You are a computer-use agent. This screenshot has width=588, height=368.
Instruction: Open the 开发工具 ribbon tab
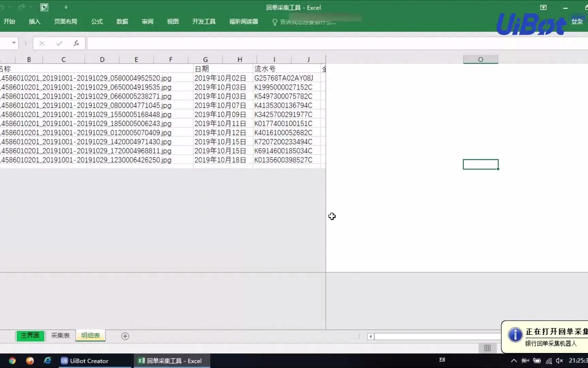coord(204,21)
